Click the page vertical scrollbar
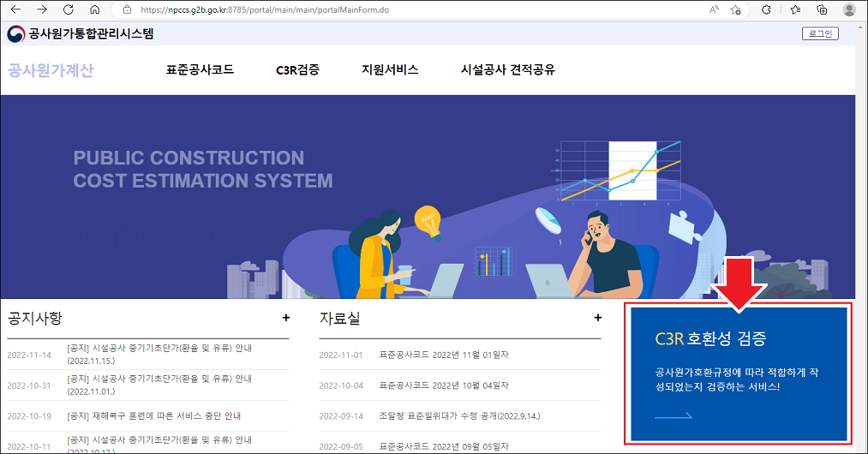This screenshot has width=868, height=454. pos(861,238)
